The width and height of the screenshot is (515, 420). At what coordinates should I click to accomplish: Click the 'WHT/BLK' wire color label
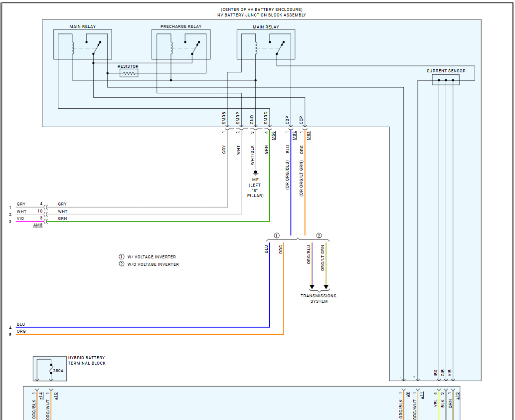[252, 155]
